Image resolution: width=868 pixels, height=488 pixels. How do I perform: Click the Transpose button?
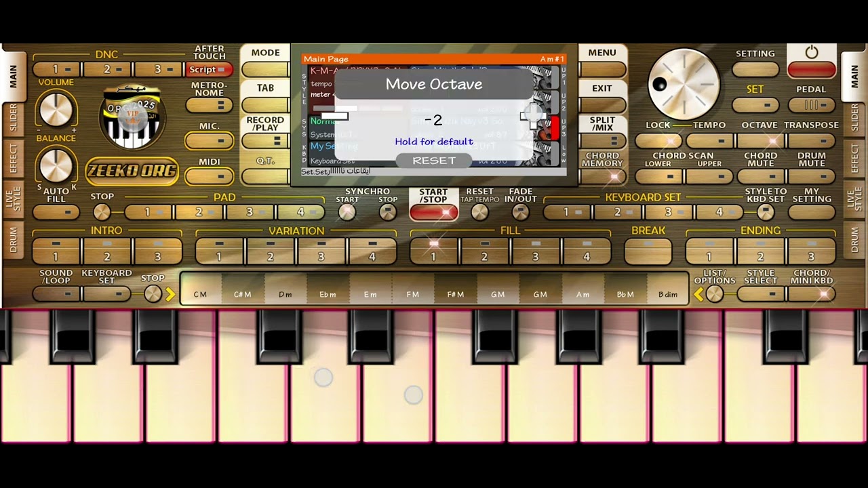pyautogui.click(x=811, y=141)
